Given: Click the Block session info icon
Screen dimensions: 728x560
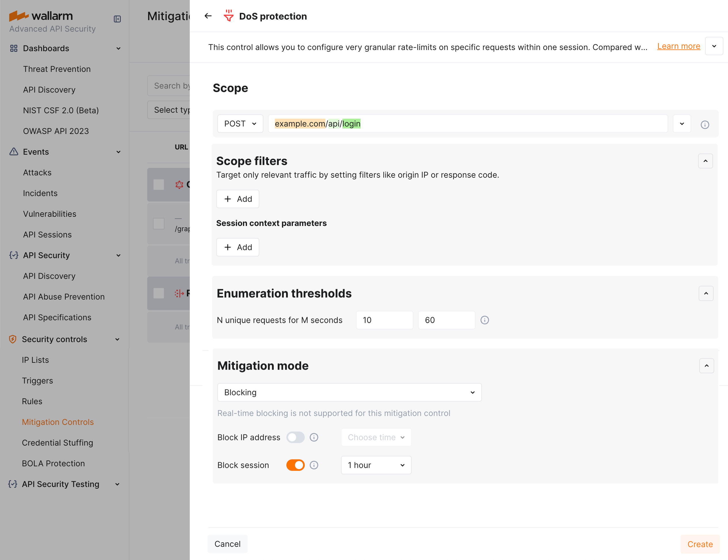Looking at the screenshot, I should [x=314, y=465].
